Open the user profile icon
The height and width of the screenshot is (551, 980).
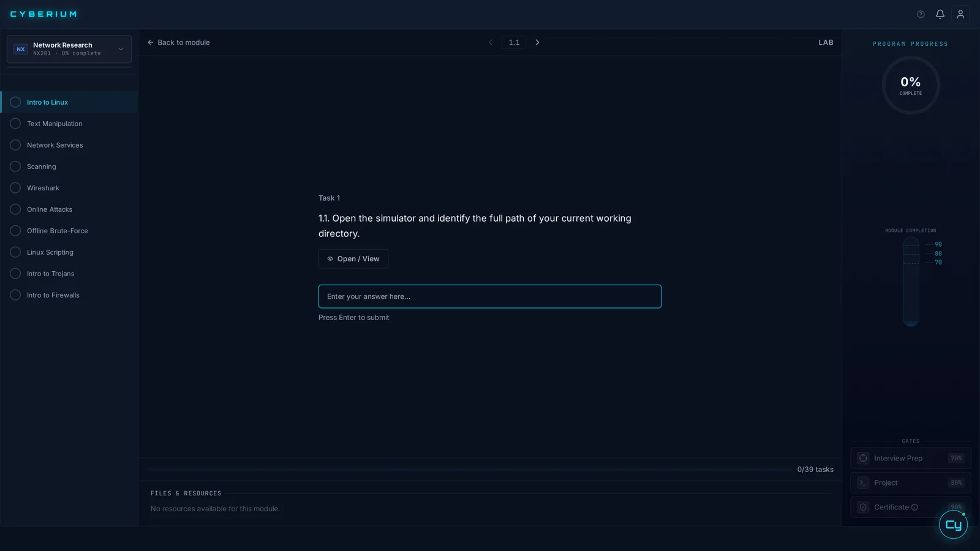click(x=960, y=14)
